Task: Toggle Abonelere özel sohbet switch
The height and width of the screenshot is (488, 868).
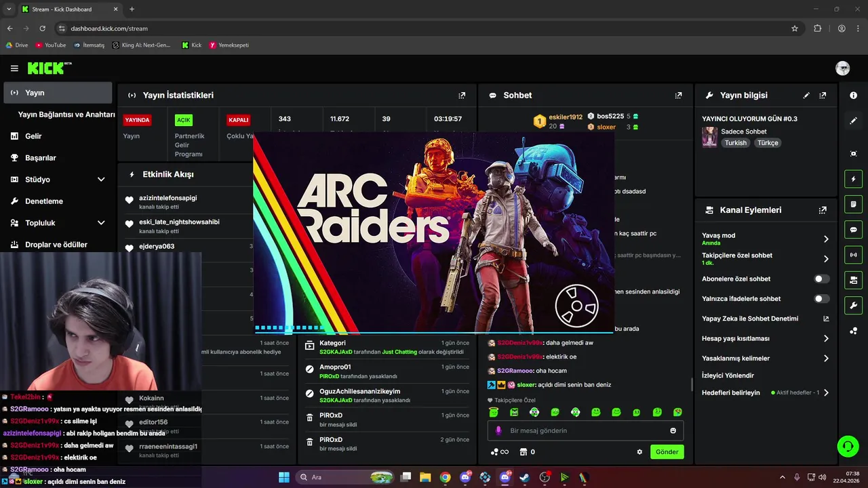Action: point(821,279)
